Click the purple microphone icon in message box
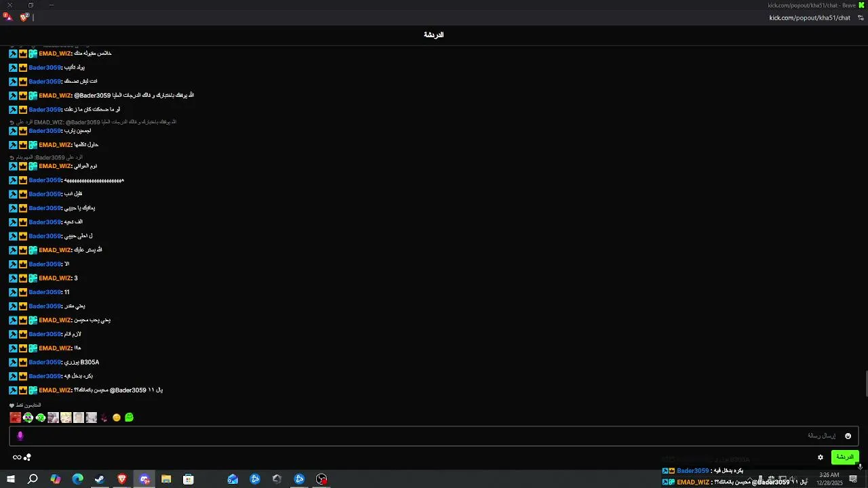This screenshot has height=488, width=868. coord(20,436)
